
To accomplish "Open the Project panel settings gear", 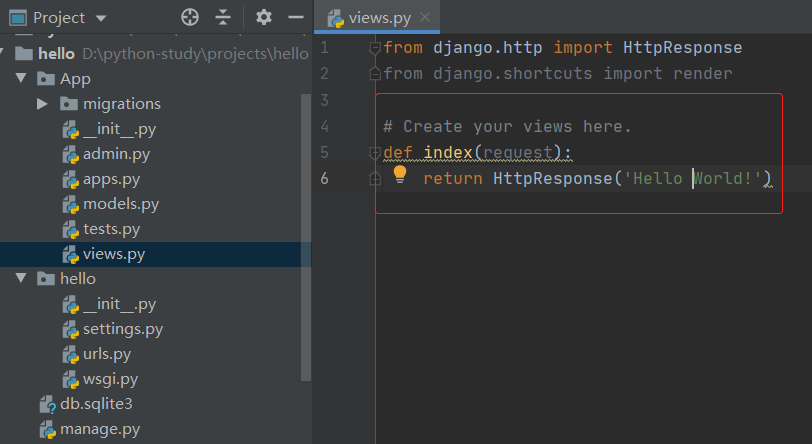I will tap(263, 17).
